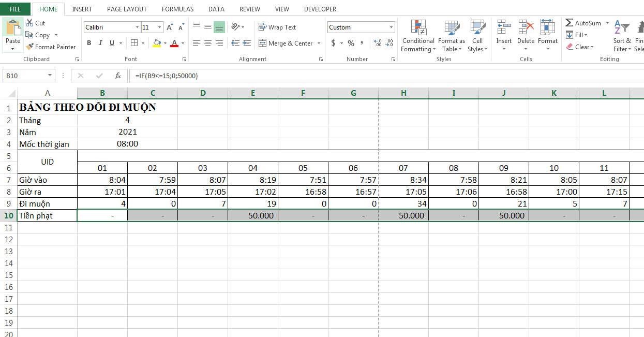Click the AutoSum button

tap(583, 23)
